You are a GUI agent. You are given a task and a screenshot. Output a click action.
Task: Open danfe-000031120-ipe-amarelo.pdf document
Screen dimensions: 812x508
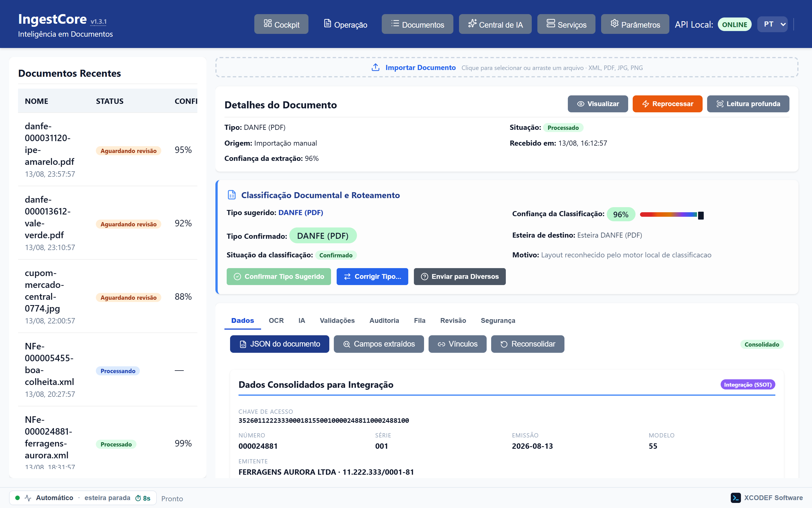point(108,150)
